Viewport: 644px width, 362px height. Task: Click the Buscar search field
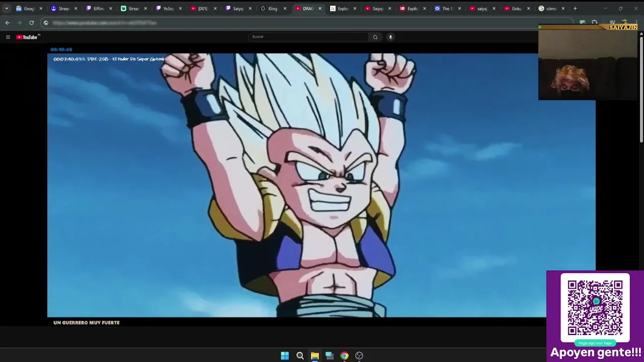click(x=308, y=37)
